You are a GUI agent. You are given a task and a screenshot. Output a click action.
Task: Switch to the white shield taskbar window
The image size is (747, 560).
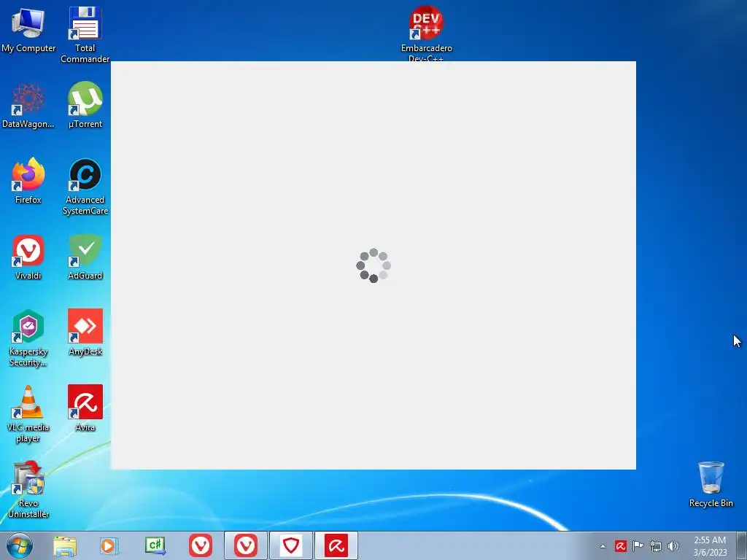tap(291, 545)
